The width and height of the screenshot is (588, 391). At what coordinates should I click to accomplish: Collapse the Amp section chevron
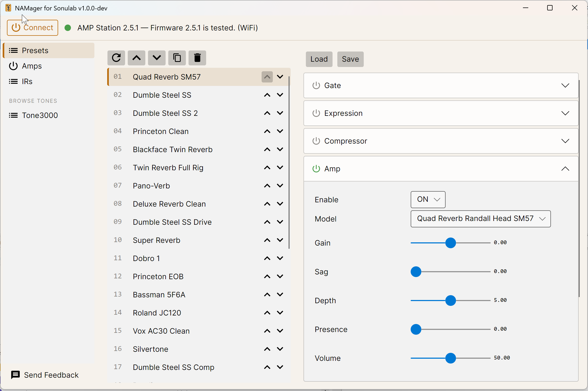(x=565, y=169)
